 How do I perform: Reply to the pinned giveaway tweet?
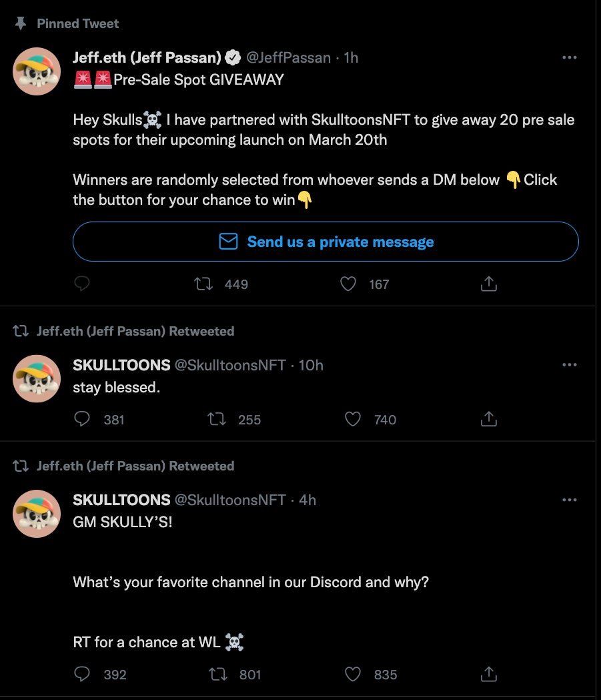(82, 284)
